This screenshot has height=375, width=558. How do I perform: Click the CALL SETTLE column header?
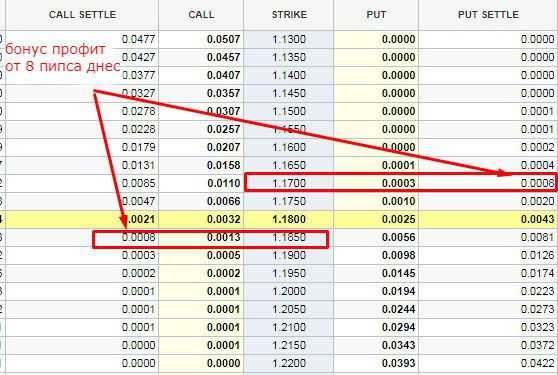[82, 15]
